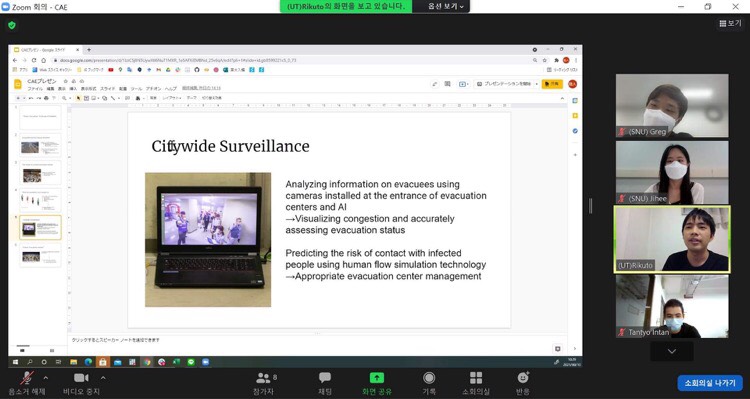This screenshot has width=750, height=399.
Task: Expand audio options chevron beside mute
Action: (45, 378)
